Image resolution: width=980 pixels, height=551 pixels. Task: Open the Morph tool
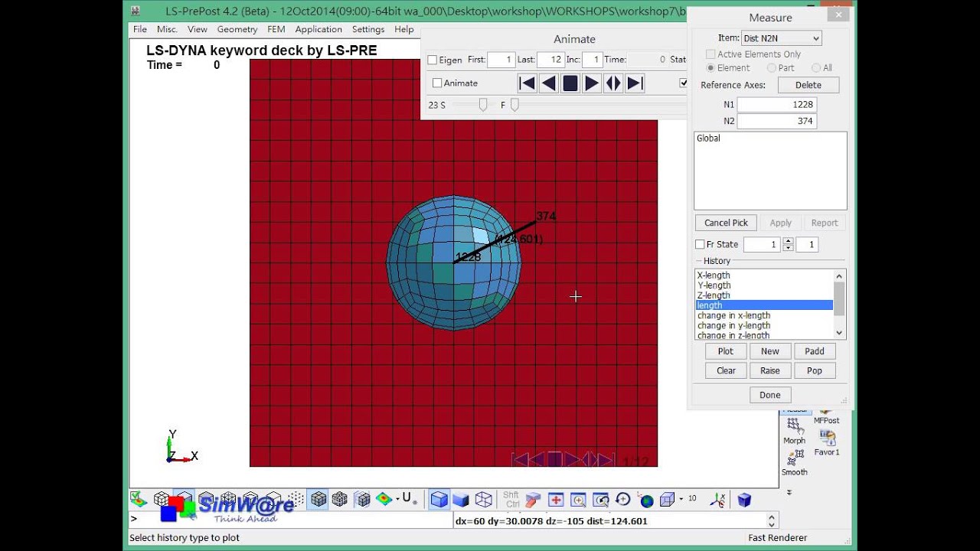pyautogui.click(x=794, y=431)
